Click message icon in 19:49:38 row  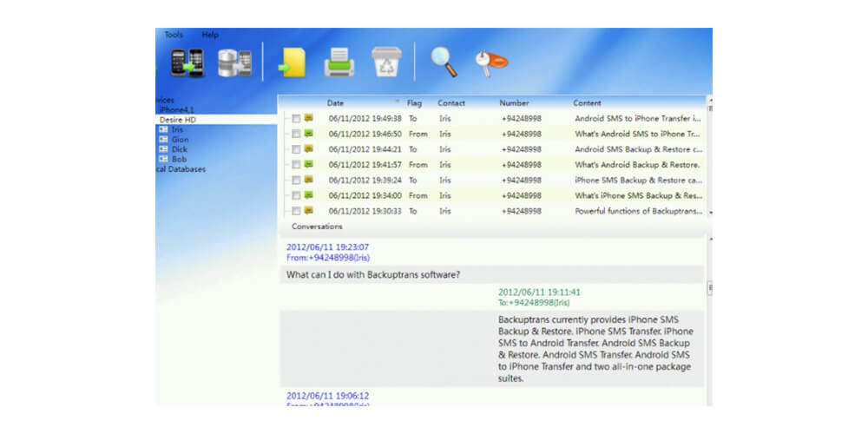click(x=308, y=118)
